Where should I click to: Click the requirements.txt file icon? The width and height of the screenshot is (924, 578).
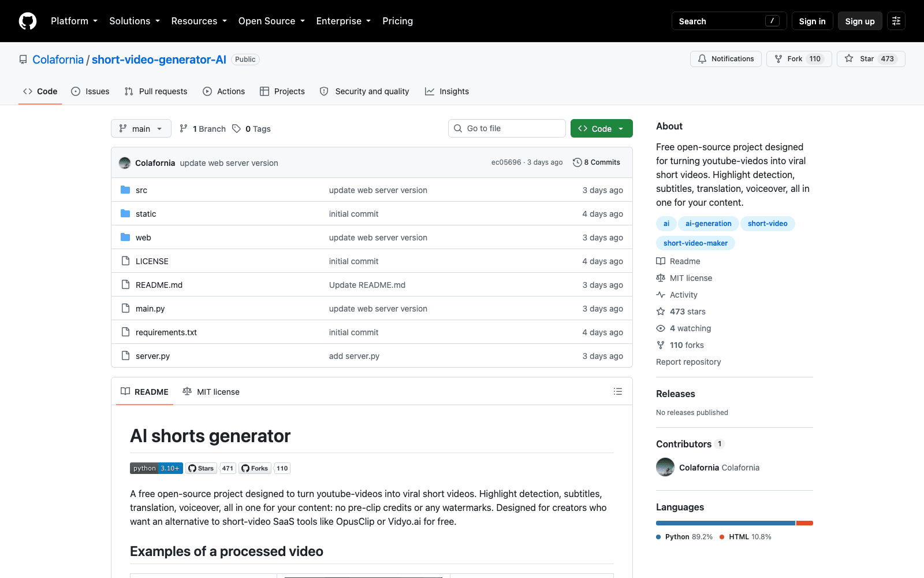[125, 332]
